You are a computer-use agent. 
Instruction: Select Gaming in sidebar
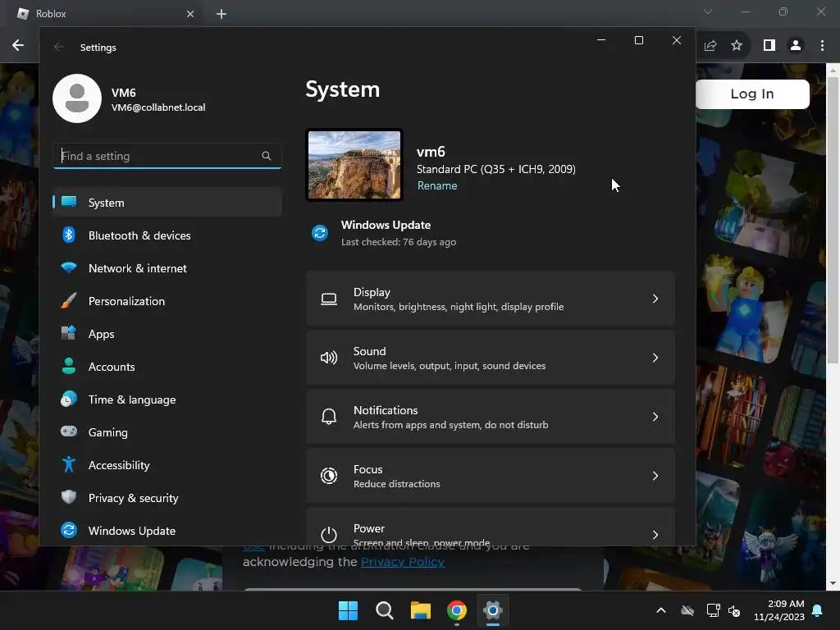(167, 431)
